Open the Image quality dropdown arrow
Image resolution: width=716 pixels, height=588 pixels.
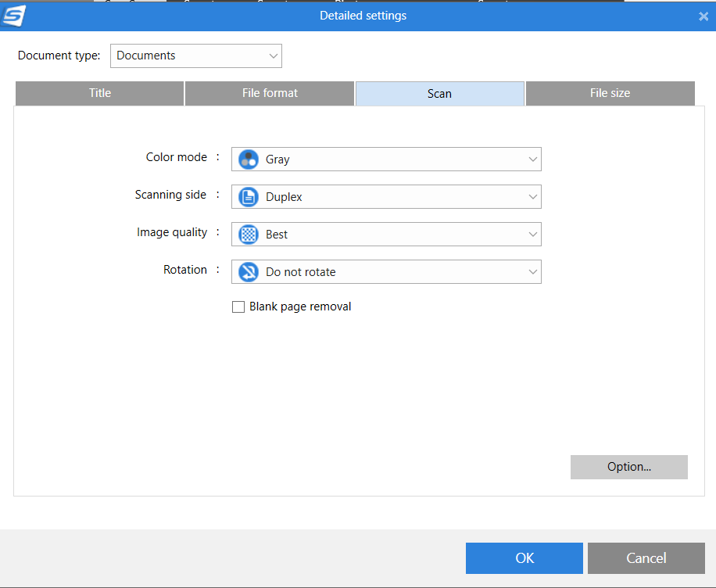coord(532,235)
